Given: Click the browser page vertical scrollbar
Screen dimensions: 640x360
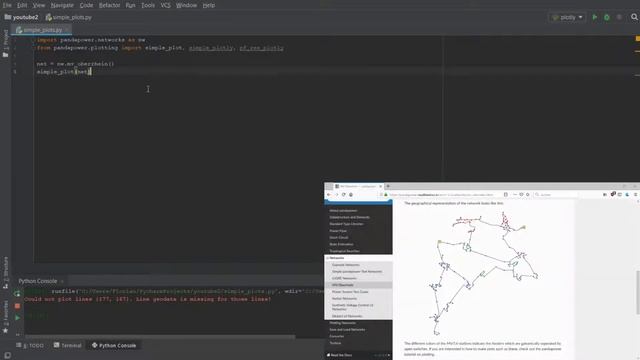Looking at the screenshot, I should point(638,292).
